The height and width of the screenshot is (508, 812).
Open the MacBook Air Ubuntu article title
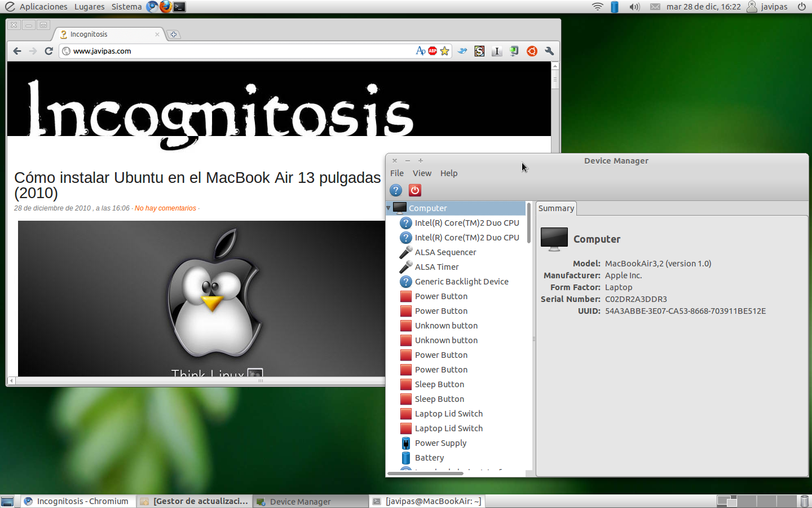(x=197, y=185)
